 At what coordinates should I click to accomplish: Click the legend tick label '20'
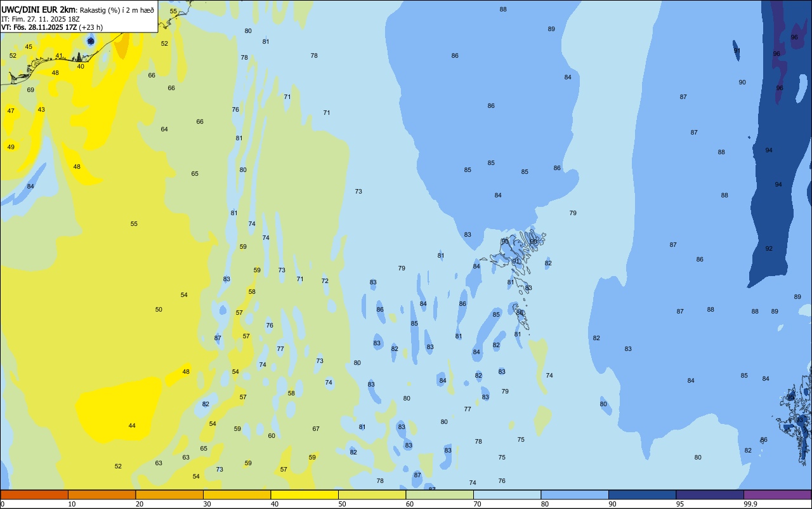(140, 504)
